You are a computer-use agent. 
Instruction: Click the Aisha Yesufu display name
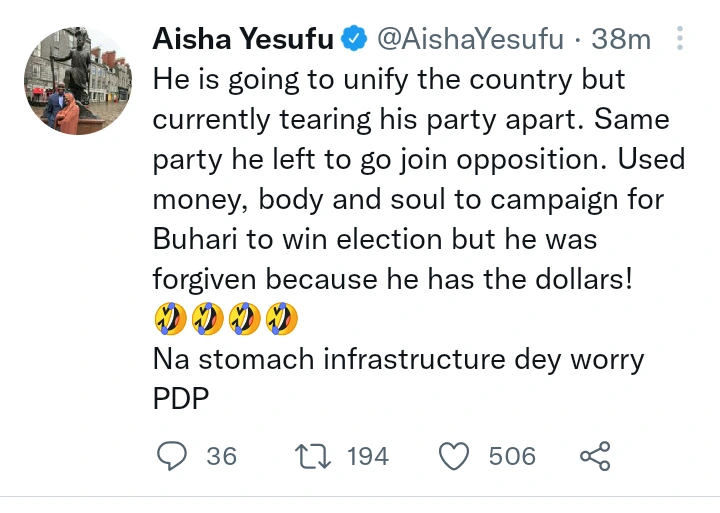tap(243, 40)
